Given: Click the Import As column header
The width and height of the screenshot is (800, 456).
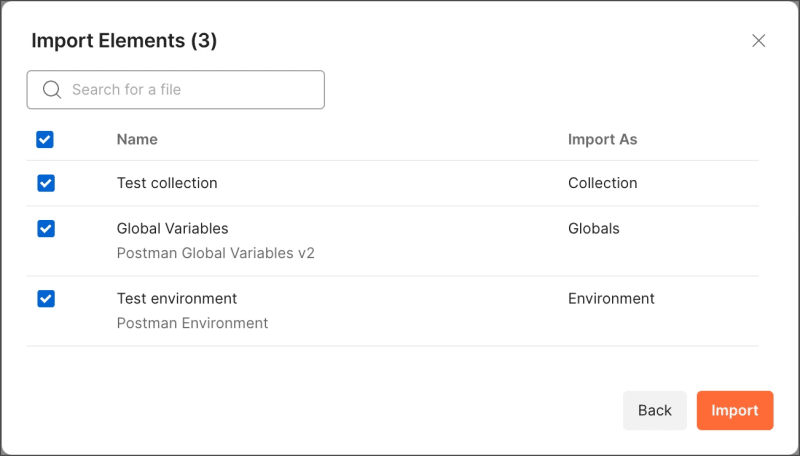Looking at the screenshot, I should (x=602, y=140).
